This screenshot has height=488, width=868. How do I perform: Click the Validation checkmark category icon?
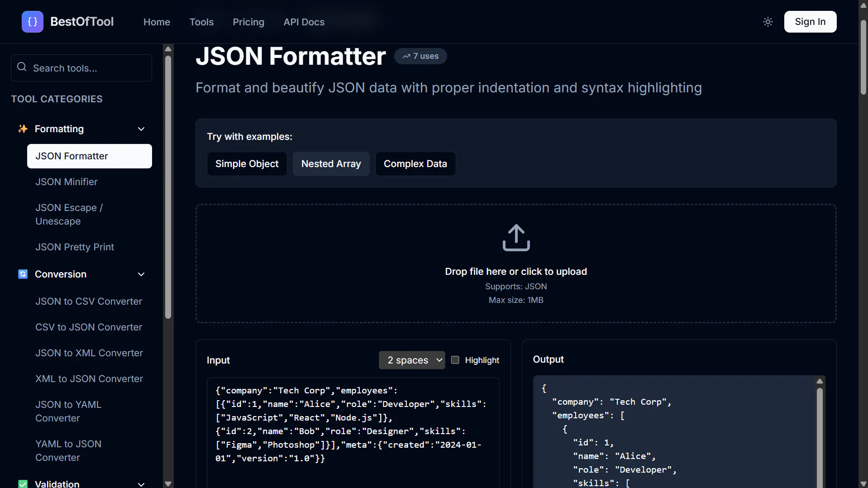[x=23, y=483]
